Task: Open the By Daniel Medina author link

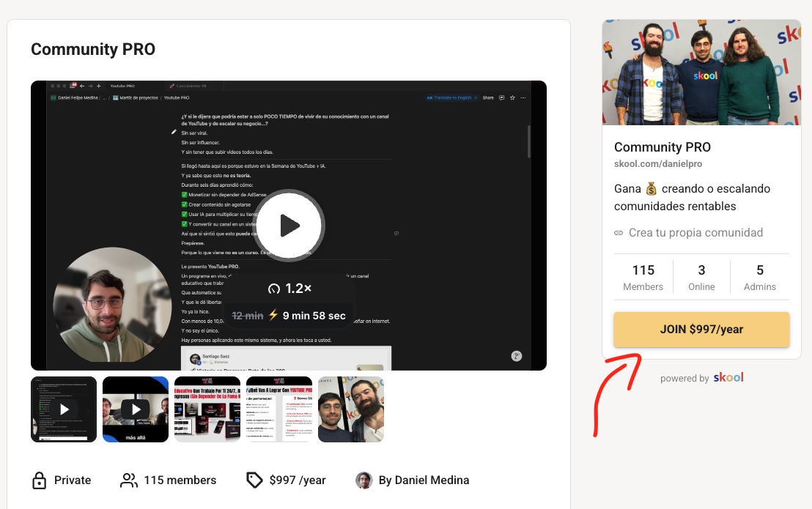Action: 424,480
